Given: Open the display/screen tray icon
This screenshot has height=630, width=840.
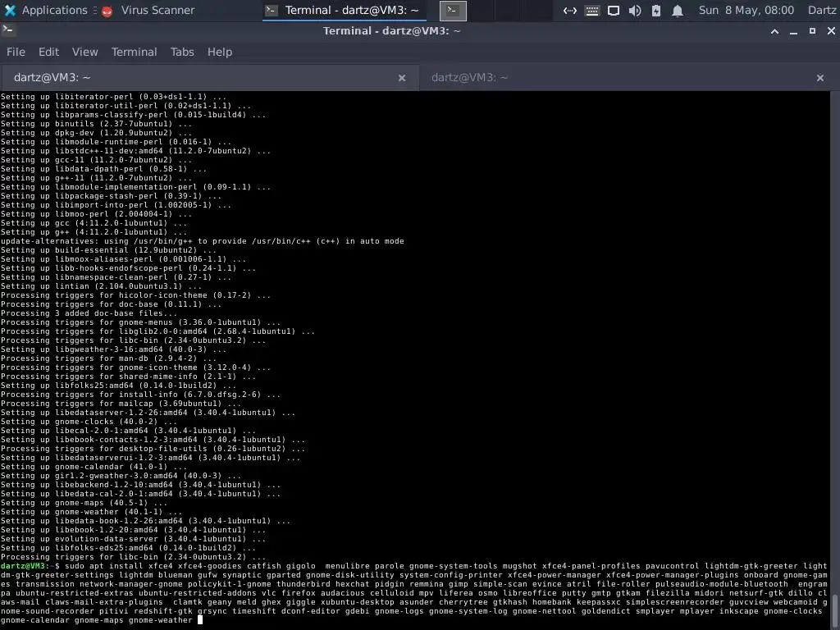Looking at the screenshot, I should (614, 10).
